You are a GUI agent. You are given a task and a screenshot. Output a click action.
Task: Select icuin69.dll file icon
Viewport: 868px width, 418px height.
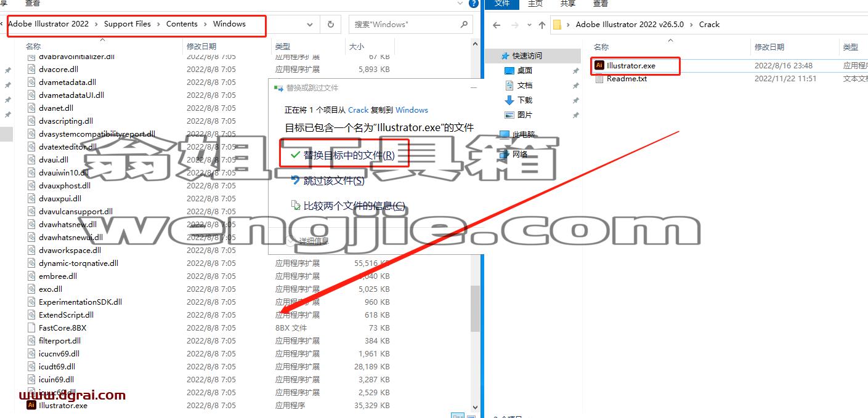tap(31, 379)
